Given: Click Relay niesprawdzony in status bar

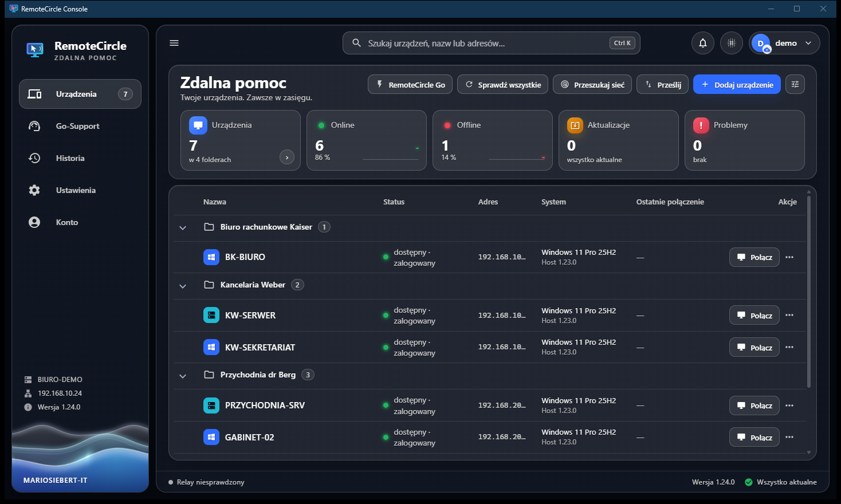Looking at the screenshot, I should (206, 482).
